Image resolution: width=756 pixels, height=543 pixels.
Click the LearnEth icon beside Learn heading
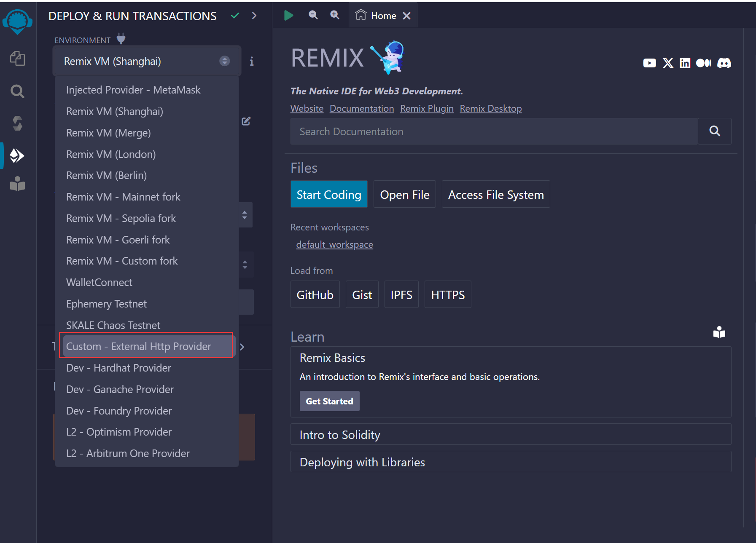tap(719, 332)
